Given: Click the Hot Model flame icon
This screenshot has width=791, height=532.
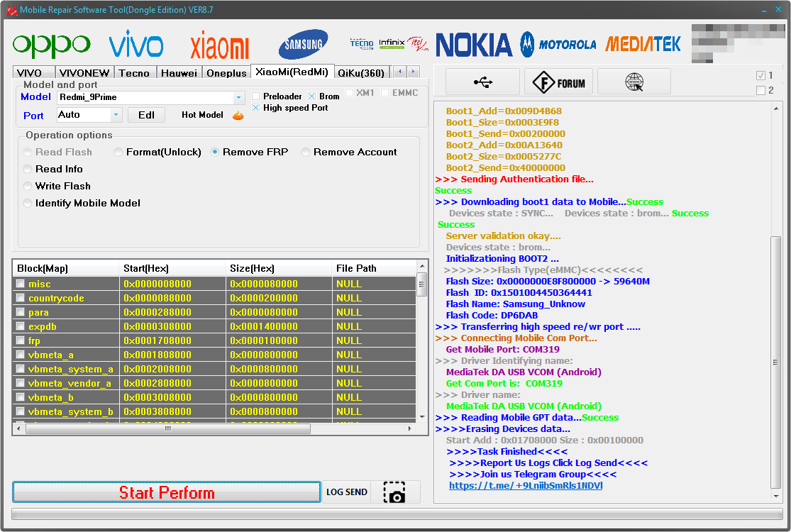Looking at the screenshot, I should 238,116.
